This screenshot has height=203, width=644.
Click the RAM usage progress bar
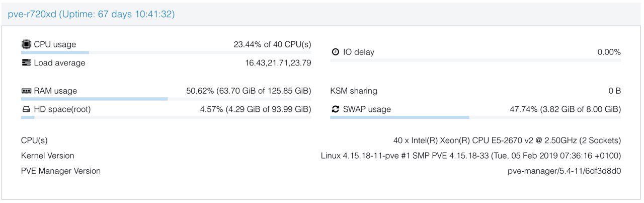tap(166, 99)
